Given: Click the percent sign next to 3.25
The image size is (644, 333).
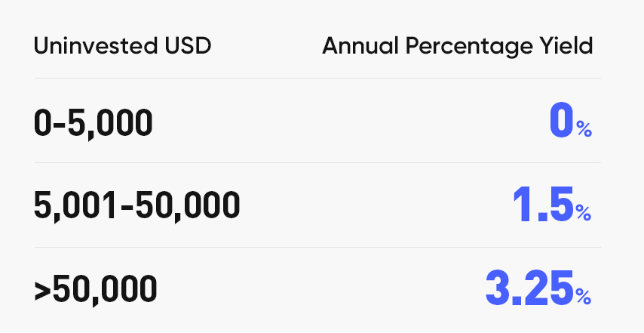Looking at the screenshot, I should [x=584, y=298].
